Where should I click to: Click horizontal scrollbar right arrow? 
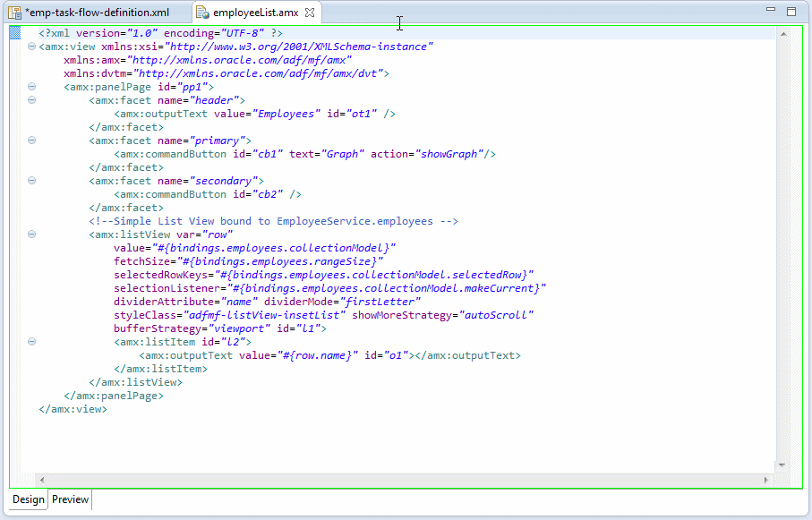(x=766, y=480)
